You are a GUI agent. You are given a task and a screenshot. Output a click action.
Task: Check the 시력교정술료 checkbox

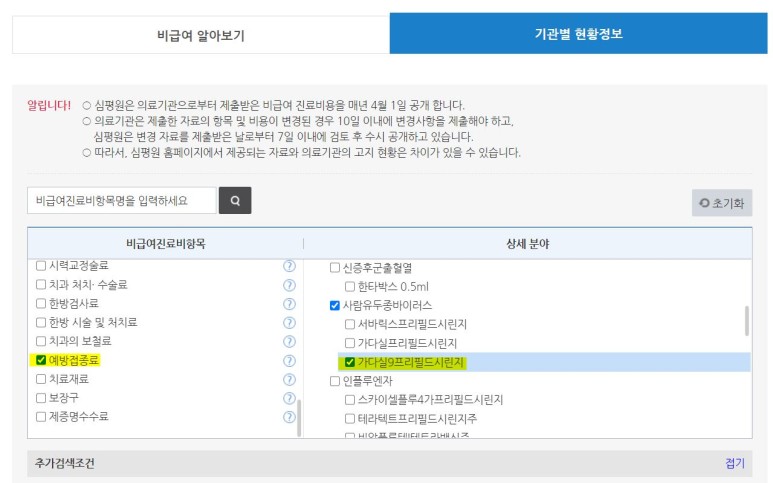tap(41, 266)
